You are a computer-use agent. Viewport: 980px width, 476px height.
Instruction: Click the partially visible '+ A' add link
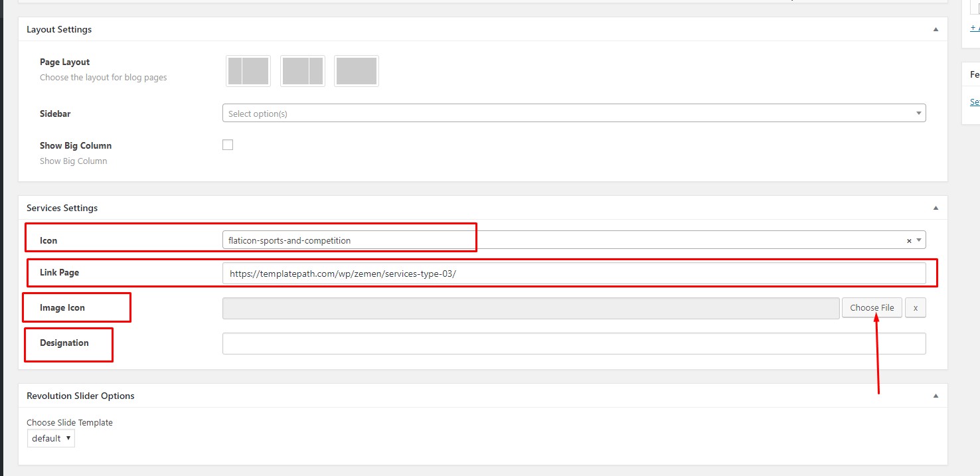pyautogui.click(x=974, y=28)
